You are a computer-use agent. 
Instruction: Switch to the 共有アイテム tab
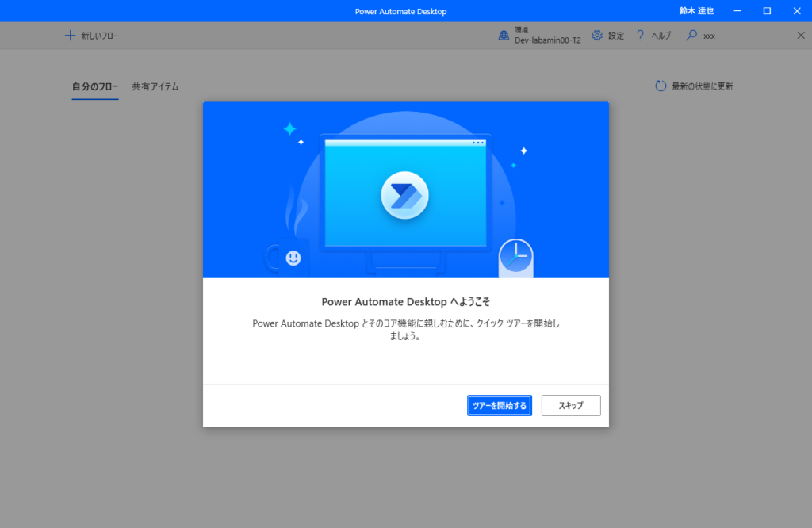pos(155,86)
